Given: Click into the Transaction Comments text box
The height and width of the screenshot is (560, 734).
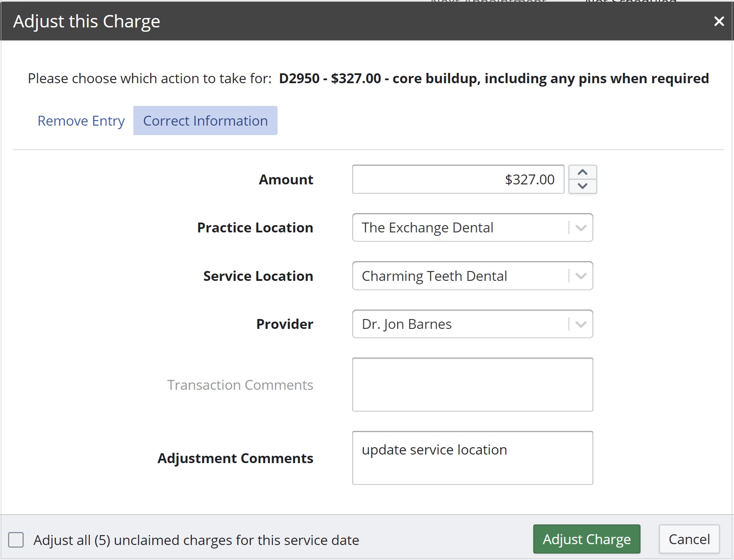Looking at the screenshot, I should 473,385.
